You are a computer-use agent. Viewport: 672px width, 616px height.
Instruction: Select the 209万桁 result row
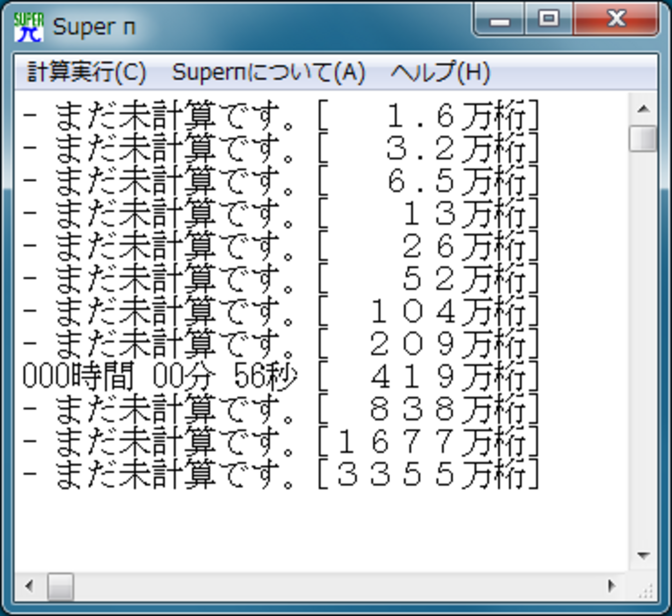coord(281,343)
